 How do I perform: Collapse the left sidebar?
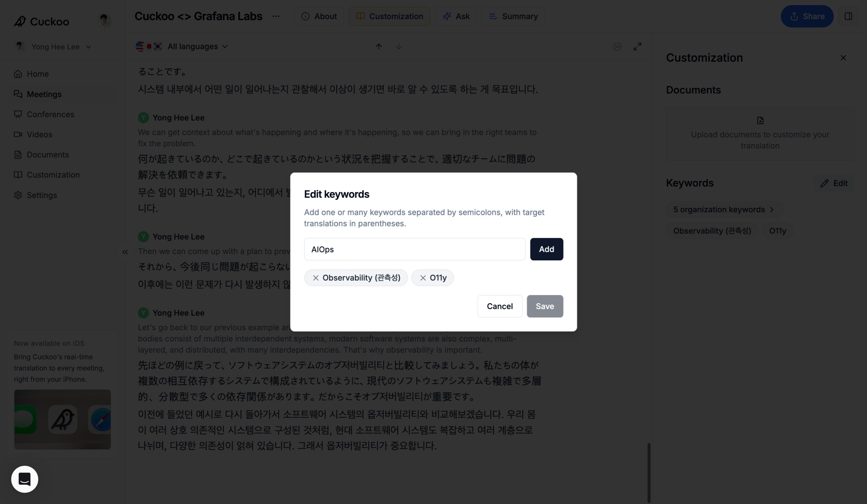(x=125, y=252)
